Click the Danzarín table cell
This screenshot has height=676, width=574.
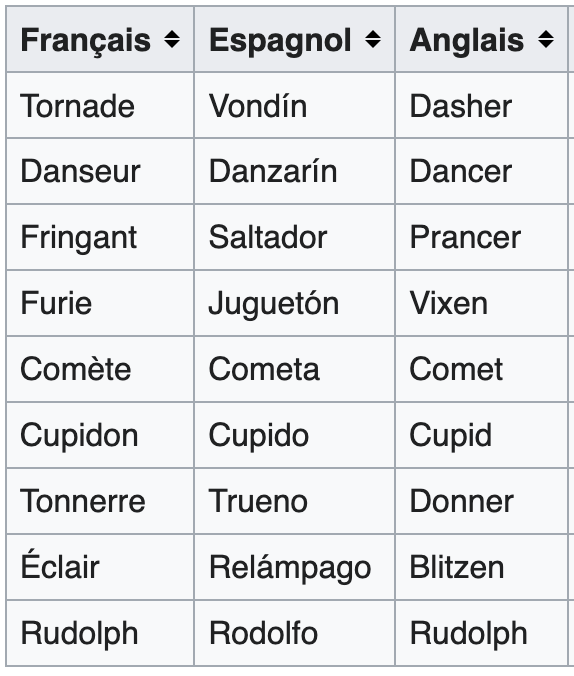pos(295,171)
